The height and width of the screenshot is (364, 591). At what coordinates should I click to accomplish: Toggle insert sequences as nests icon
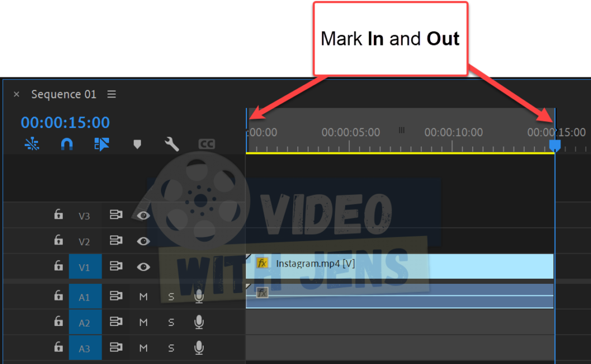point(32,144)
